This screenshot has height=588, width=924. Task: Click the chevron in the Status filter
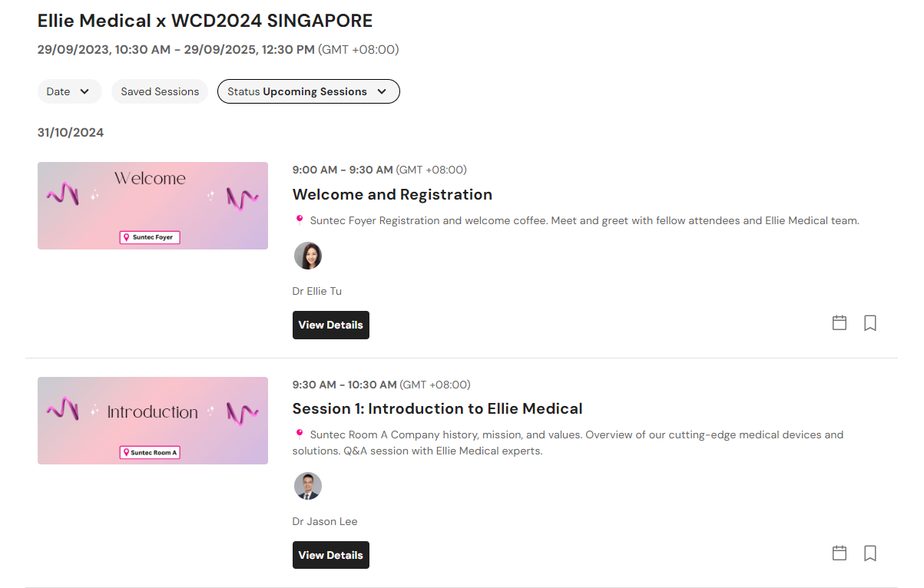[382, 91]
